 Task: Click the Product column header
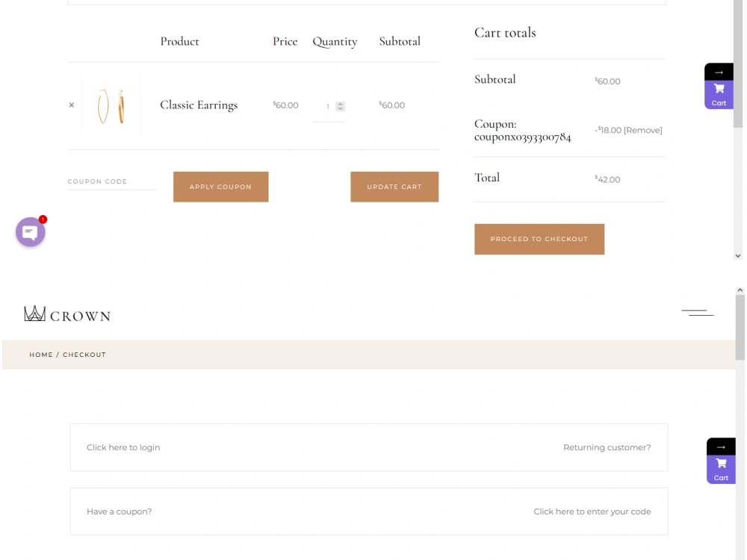click(179, 41)
